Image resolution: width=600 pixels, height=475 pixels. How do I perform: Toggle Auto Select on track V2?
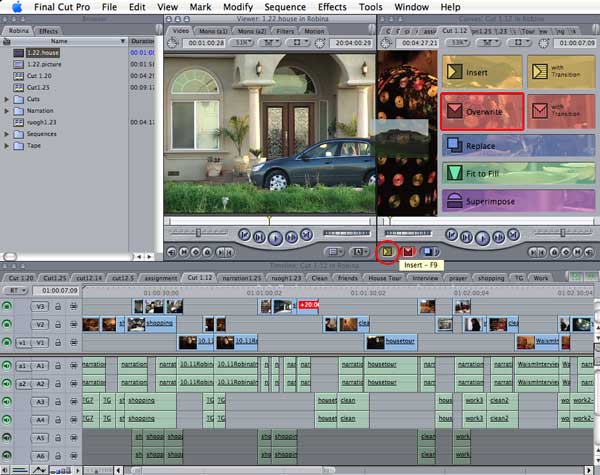point(73,324)
